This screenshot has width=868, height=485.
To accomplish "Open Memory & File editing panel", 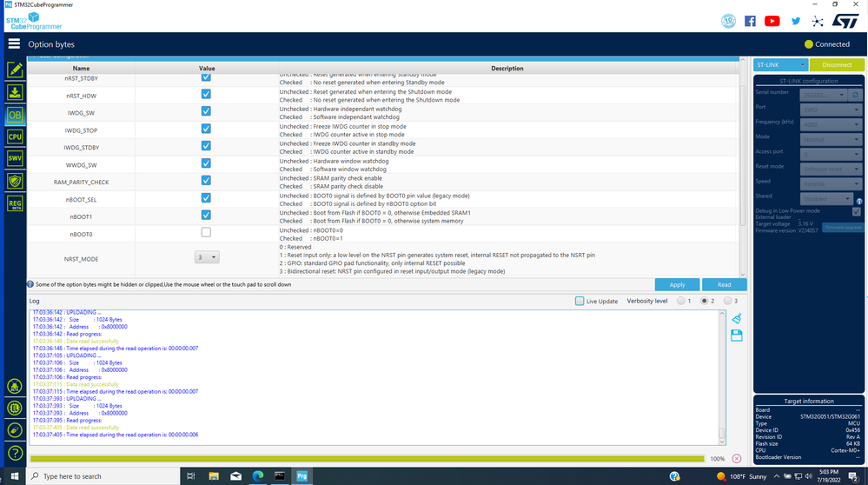I will [x=15, y=70].
